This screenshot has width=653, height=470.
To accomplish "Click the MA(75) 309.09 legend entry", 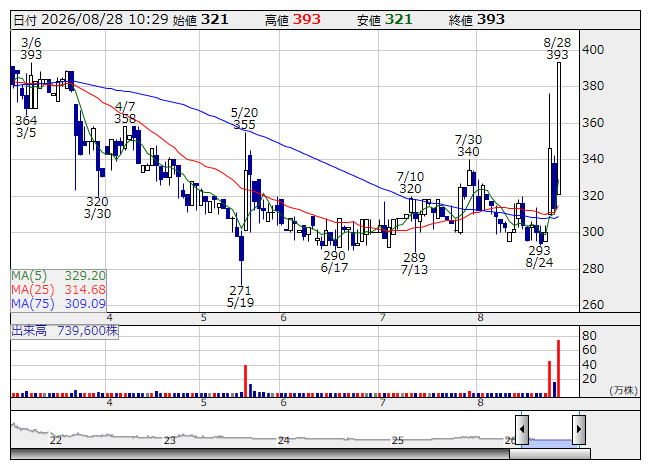I will [58, 304].
